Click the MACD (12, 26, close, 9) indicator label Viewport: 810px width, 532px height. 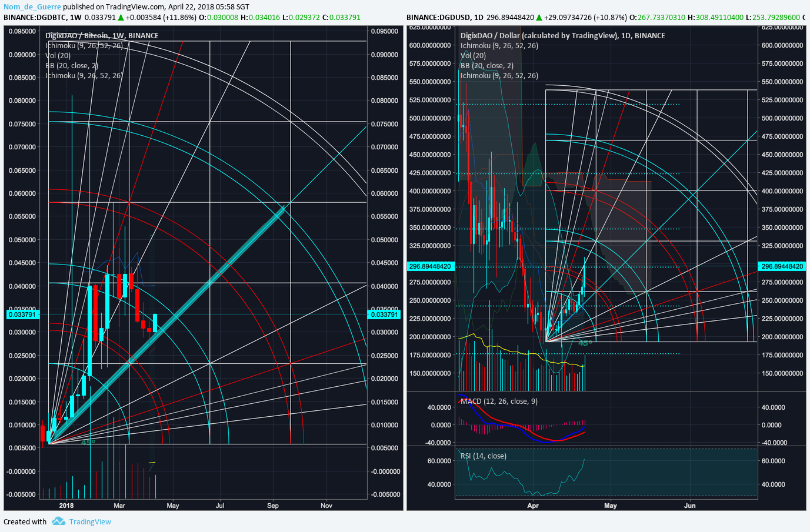pos(499,401)
